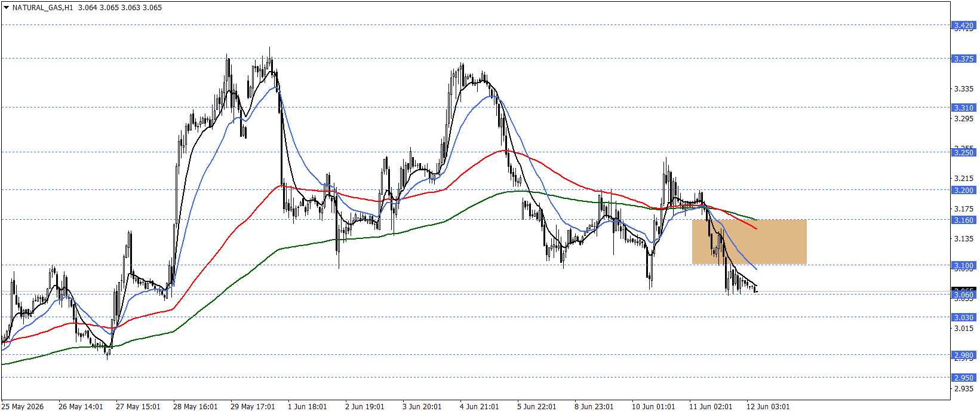
Task: Click the NATURAL_GAS,H1 chart title
Action: pyautogui.click(x=42, y=8)
